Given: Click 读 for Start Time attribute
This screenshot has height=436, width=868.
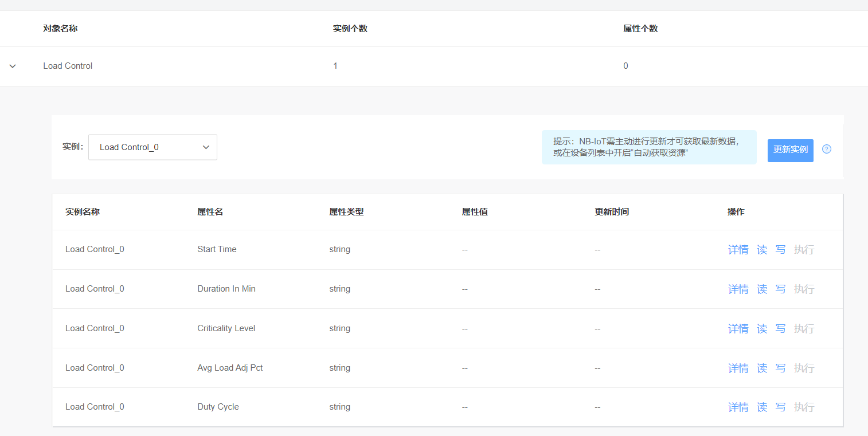Looking at the screenshot, I should (762, 250).
